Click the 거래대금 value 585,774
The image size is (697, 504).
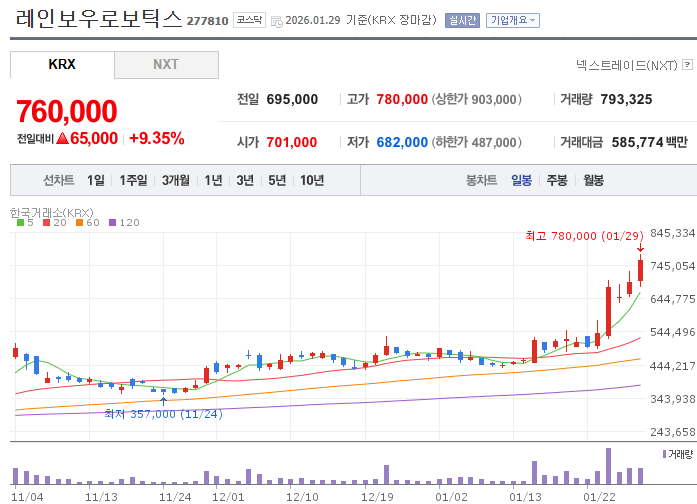(x=637, y=142)
